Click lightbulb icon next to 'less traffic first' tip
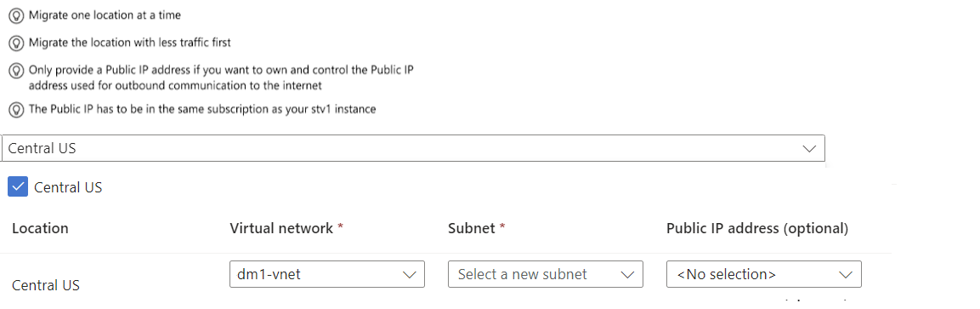980x309 pixels. point(15,43)
